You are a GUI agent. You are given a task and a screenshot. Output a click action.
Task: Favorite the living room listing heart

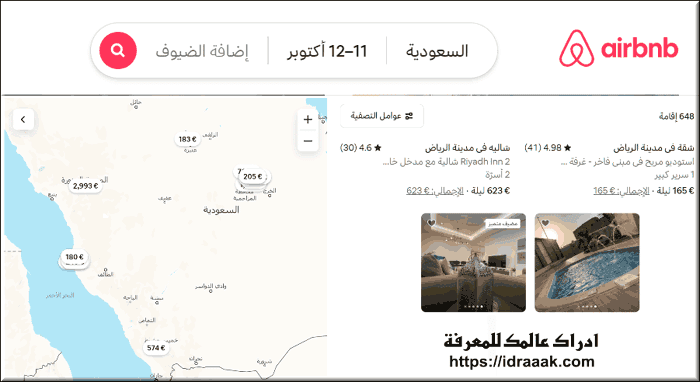click(431, 223)
